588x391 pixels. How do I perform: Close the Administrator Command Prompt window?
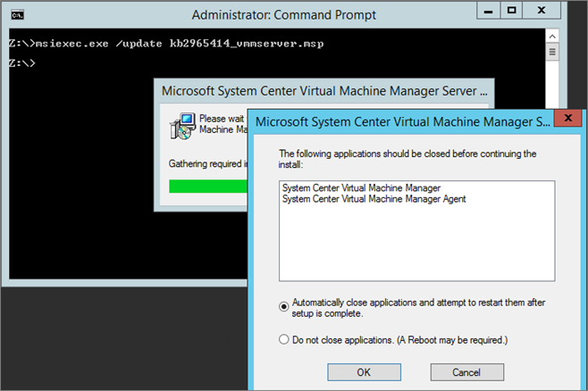coord(542,11)
